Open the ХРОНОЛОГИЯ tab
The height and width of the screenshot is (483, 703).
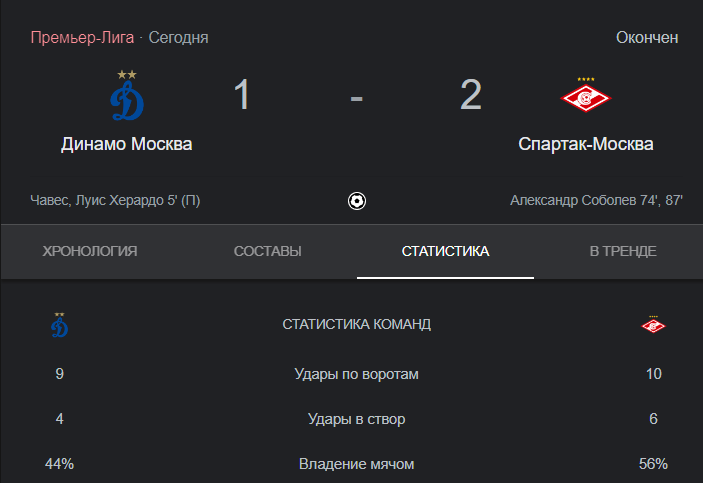pyautogui.click(x=90, y=251)
